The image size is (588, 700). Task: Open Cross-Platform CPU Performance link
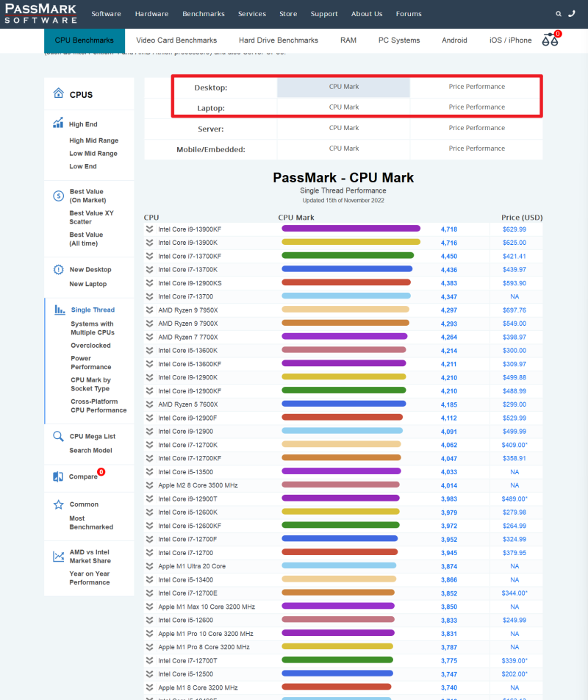[x=98, y=406]
